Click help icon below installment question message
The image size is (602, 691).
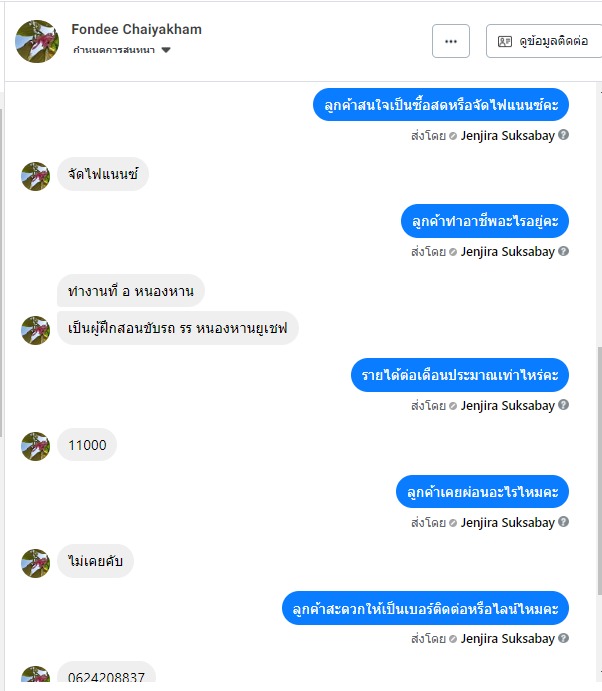[x=563, y=522]
